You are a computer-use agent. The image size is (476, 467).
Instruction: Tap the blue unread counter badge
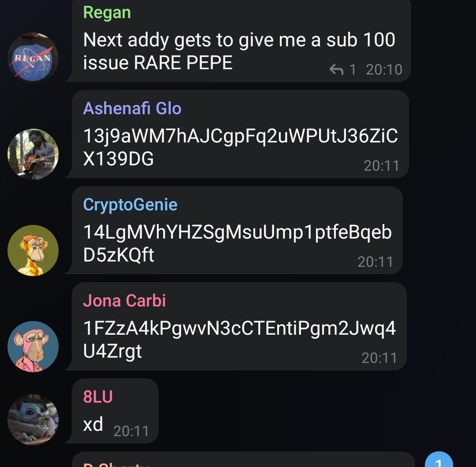pyautogui.click(x=439, y=460)
